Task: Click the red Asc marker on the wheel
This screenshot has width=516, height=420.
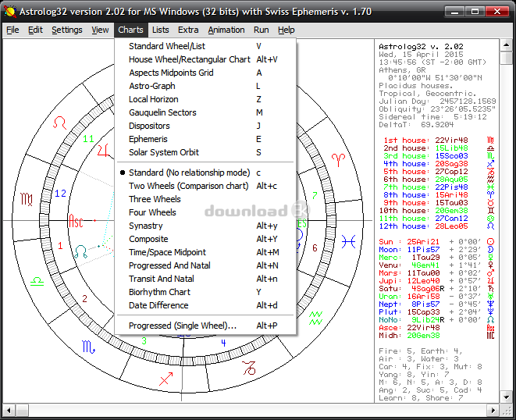Action: point(76,221)
